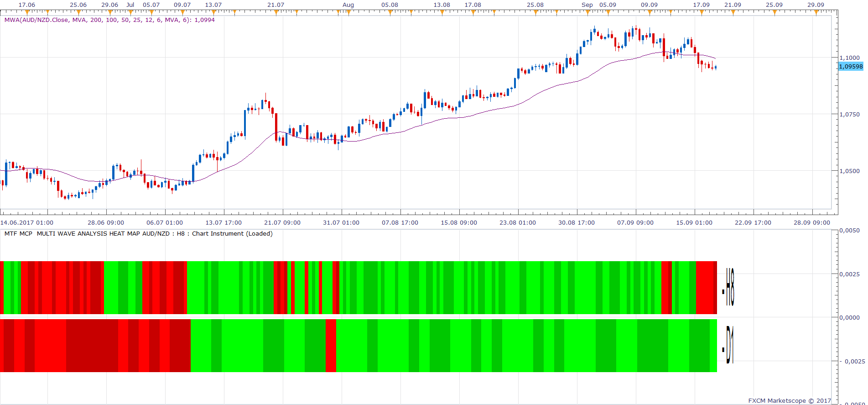Click the MTF MCP heat map indicator title
Viewport: 868px width, 405px height.
139,234
